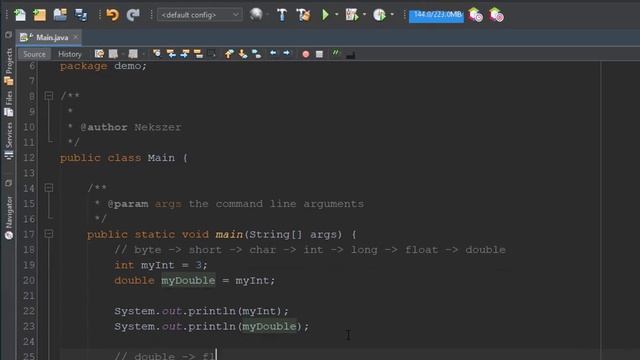Go to previous bookmark
Viewport: 640px width, 360px height.
(229, 54)
